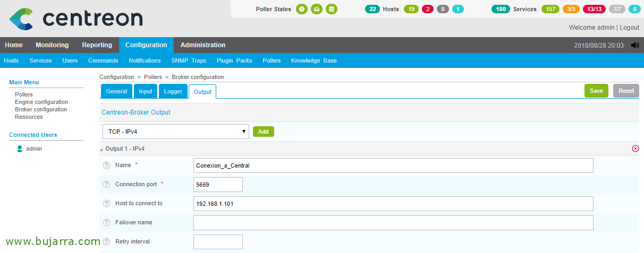This screenshot has width=644, height=253.
Task: Click the admin user icon
Action: [20, 149]
